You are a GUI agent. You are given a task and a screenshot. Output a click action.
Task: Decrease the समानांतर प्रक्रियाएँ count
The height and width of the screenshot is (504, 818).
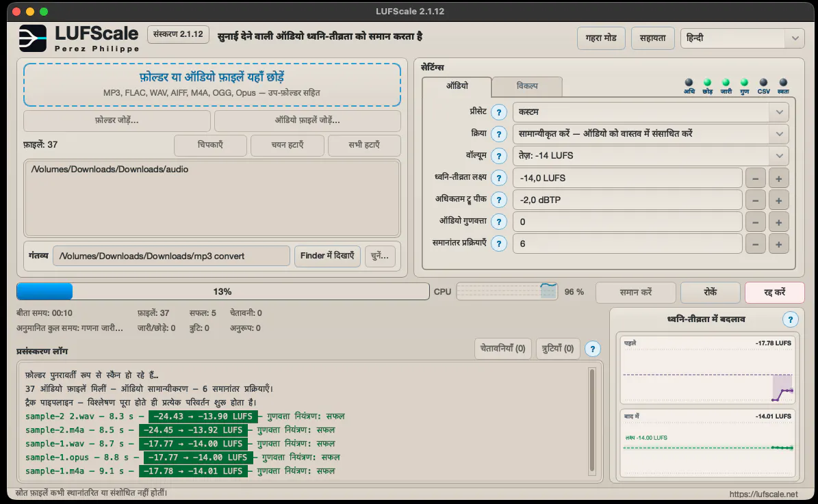pos(756,244)
